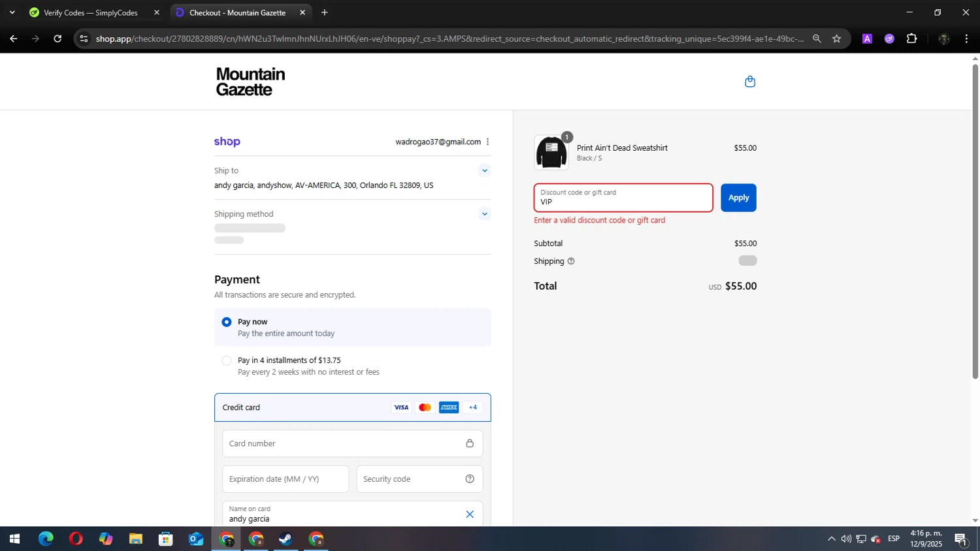Bookmark this page with the star
980x551 pixels.
836,39
